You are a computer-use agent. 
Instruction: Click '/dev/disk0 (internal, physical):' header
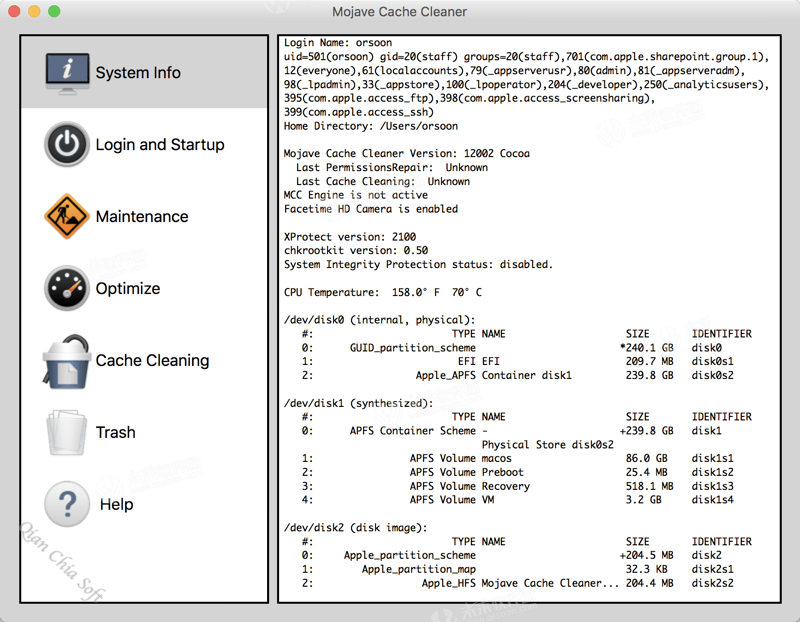point(380,320)
